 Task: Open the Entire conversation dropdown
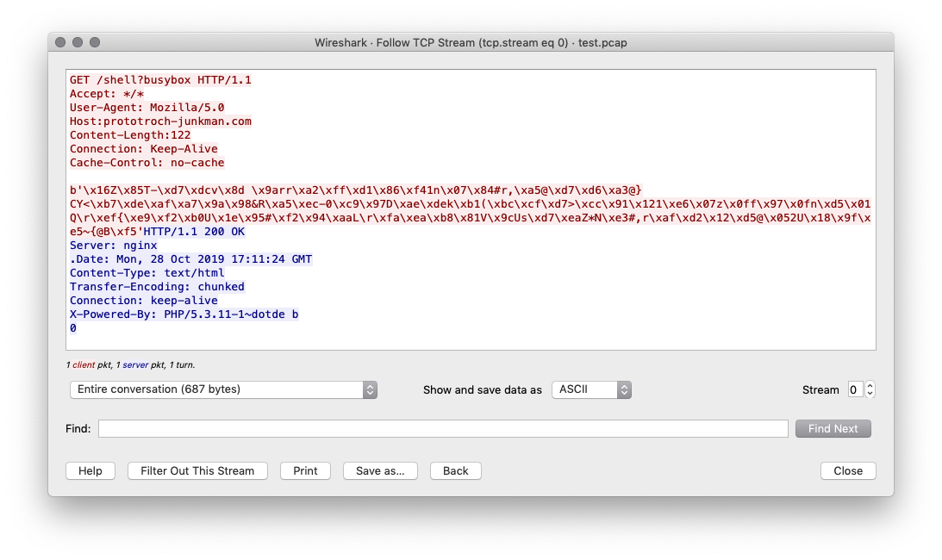click(x=223, y=389)
